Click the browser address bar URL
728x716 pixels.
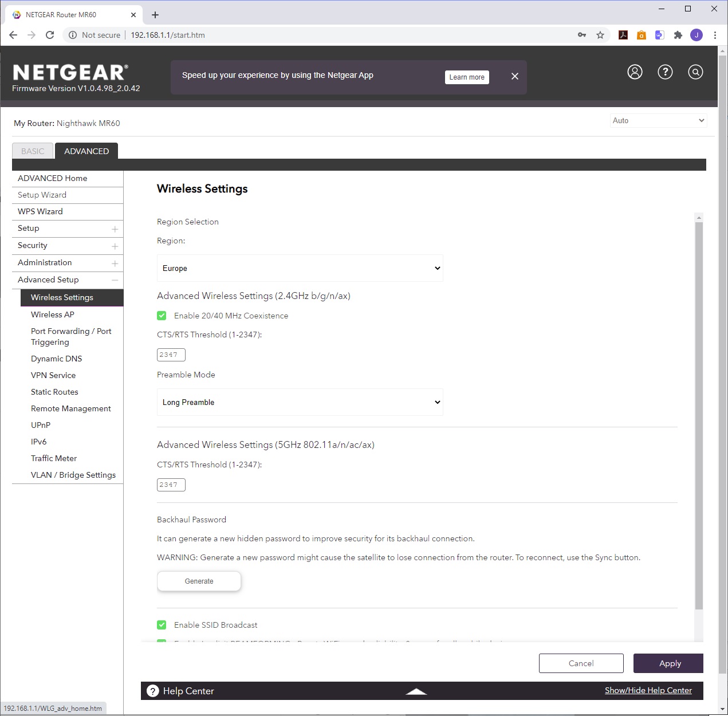click(x=168, y=35)
